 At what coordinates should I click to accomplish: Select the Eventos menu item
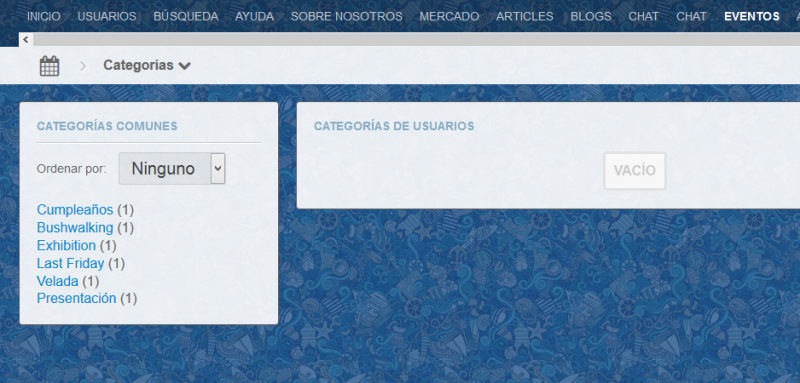click(x=752, y=16)
